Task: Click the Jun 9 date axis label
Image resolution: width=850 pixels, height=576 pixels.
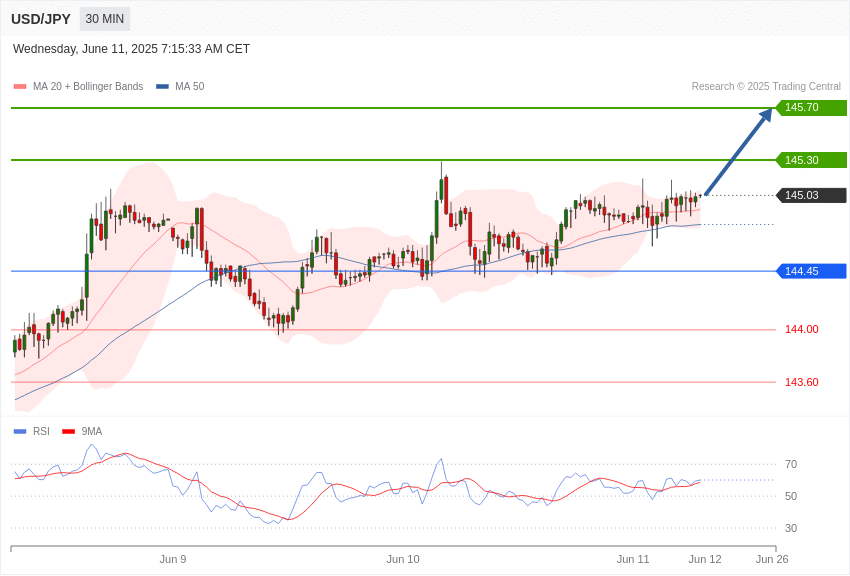Action: (x=173, y=559)
